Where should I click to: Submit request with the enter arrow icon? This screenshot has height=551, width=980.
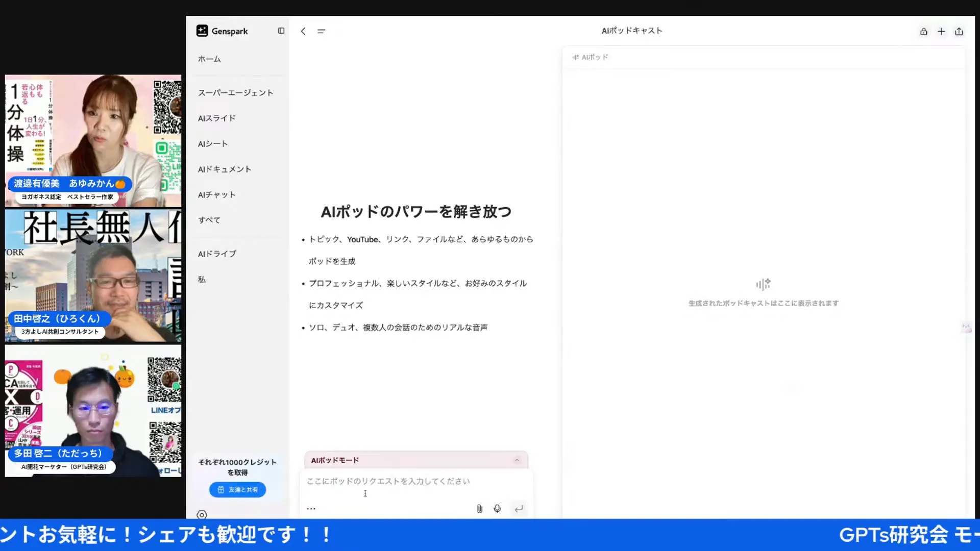coord(519,509)
